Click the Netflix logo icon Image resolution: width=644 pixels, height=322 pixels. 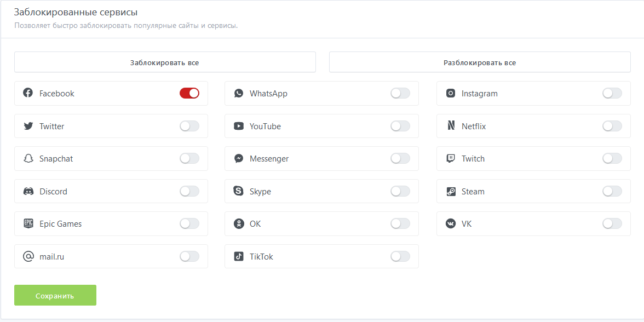451,126
